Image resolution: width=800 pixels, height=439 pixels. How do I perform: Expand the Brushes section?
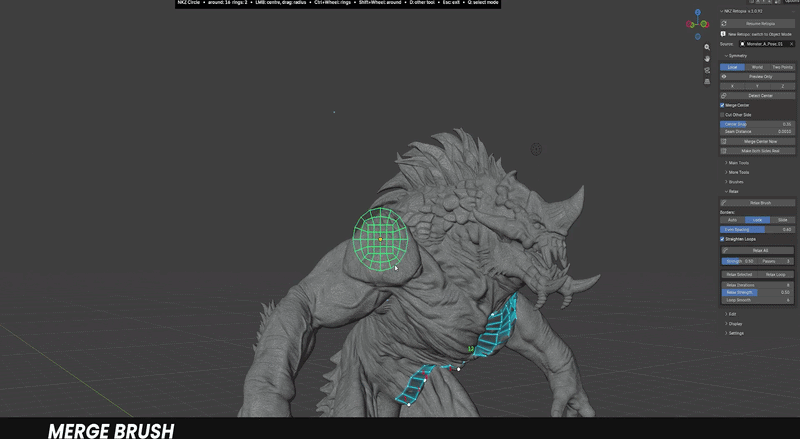click(734, 182)
